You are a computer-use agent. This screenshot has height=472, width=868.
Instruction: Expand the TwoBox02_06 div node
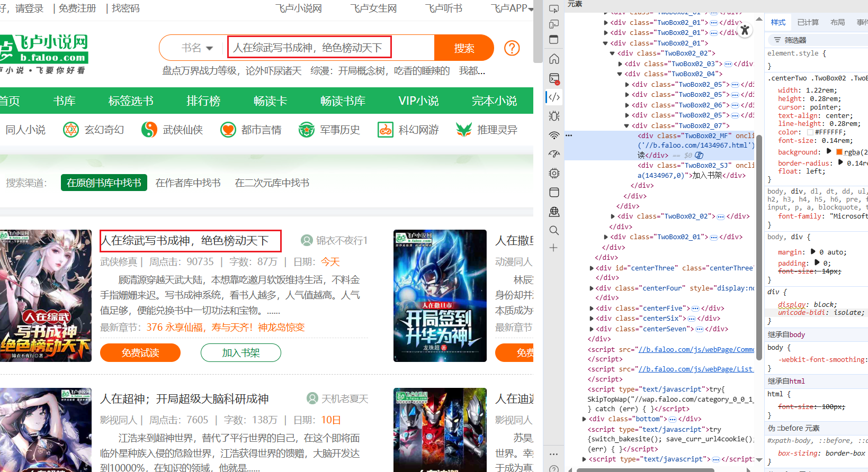627,105
